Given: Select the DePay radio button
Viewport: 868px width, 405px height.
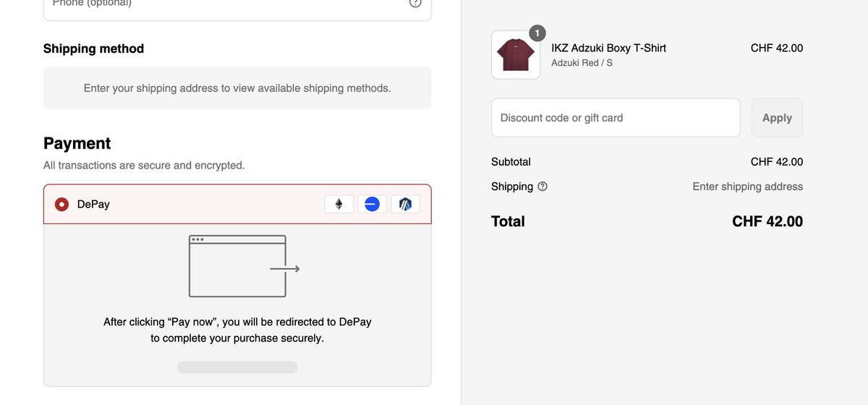Looking at the screenshot, I should point(62,205).
